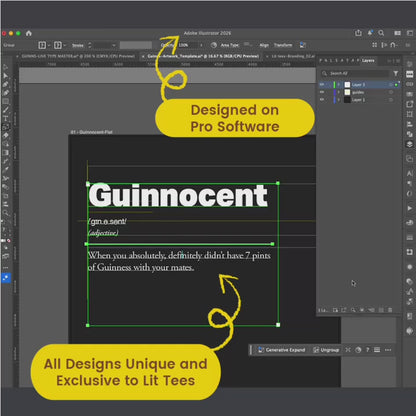Toggle visibility eye of Layer 1

(x=322, y=99)
